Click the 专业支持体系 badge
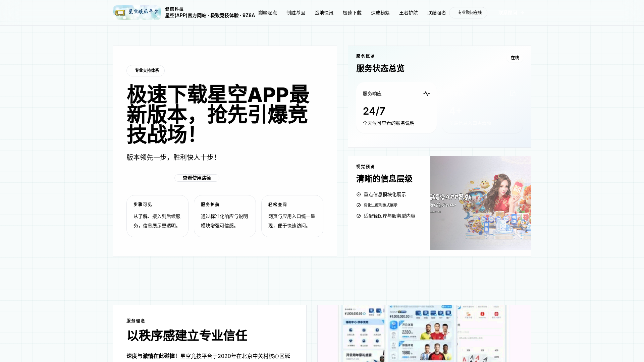This screenshot has width=644, height=362. [146, 70]
